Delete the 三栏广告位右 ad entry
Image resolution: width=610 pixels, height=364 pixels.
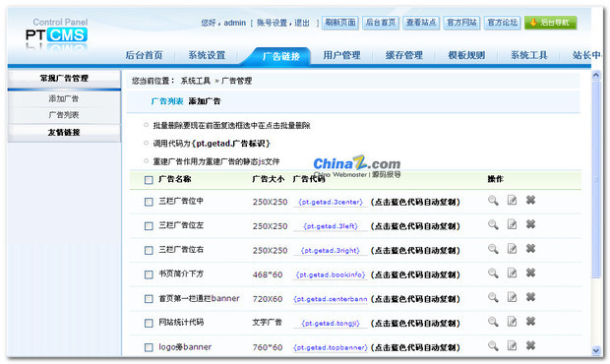530,248
